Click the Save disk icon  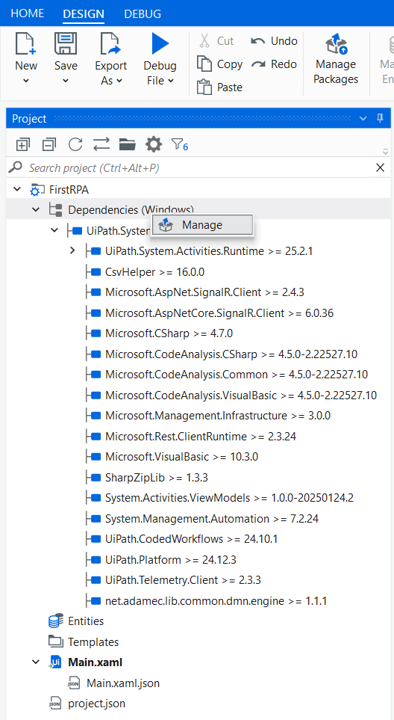point(66,44)
